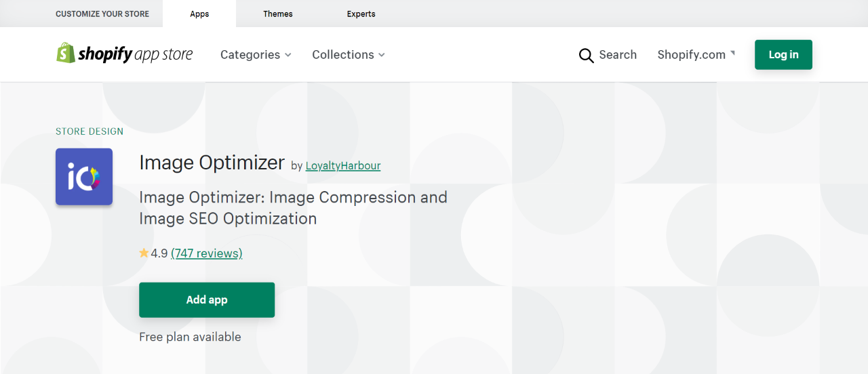Expand the Collections dropdown
The height and width of the screenshot is (374, 868).
click(349, 55)
